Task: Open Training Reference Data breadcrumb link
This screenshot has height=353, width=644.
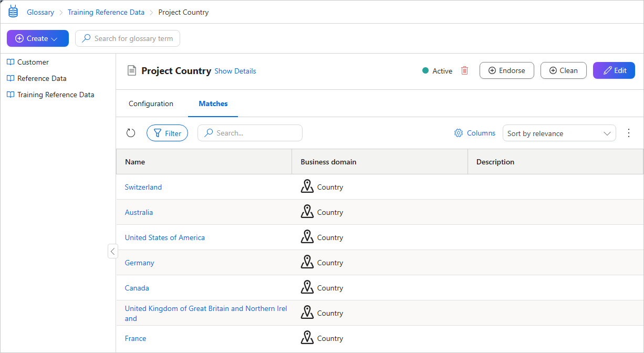Action: [106, 12]
